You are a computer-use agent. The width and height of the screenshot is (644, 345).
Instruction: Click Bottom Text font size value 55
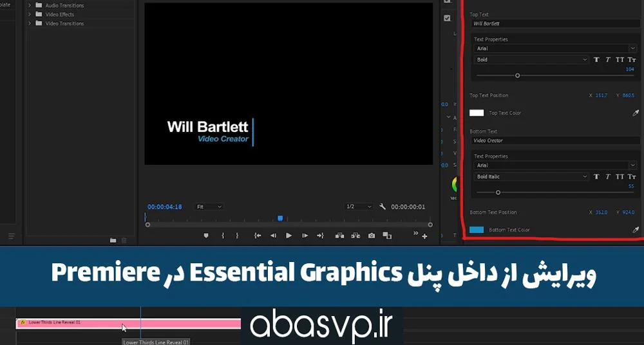coord(631,187)
